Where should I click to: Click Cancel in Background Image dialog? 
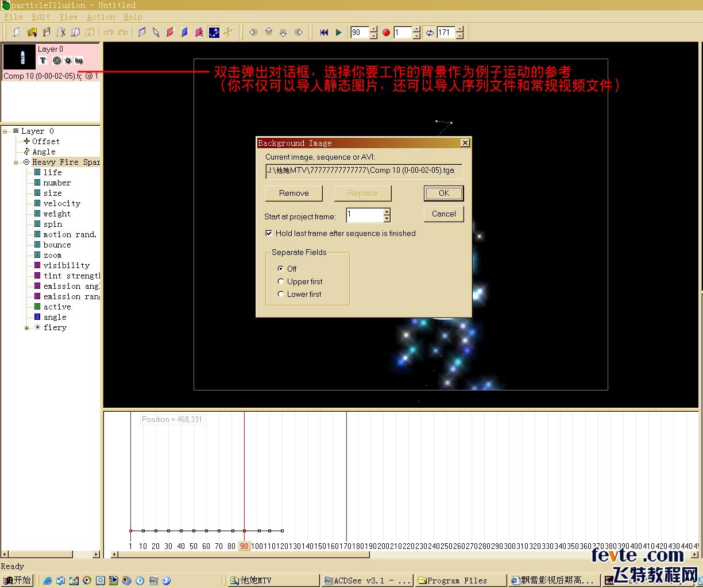pyautogui.click(x=444, y=214)
